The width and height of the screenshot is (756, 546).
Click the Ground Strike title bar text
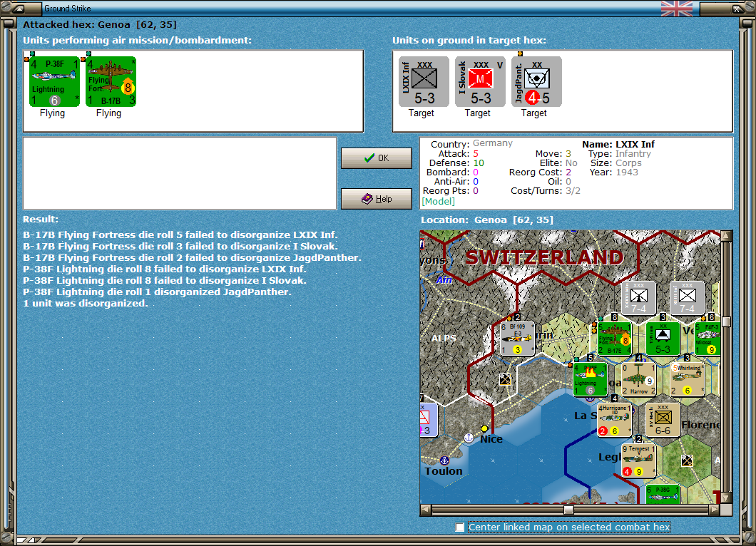click(68, 8)
